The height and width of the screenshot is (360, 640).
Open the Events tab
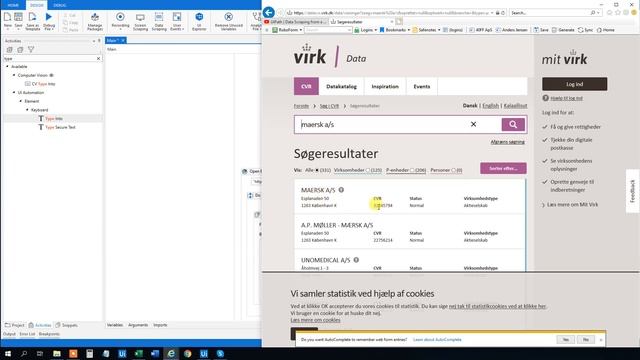[x=422, y=87]
